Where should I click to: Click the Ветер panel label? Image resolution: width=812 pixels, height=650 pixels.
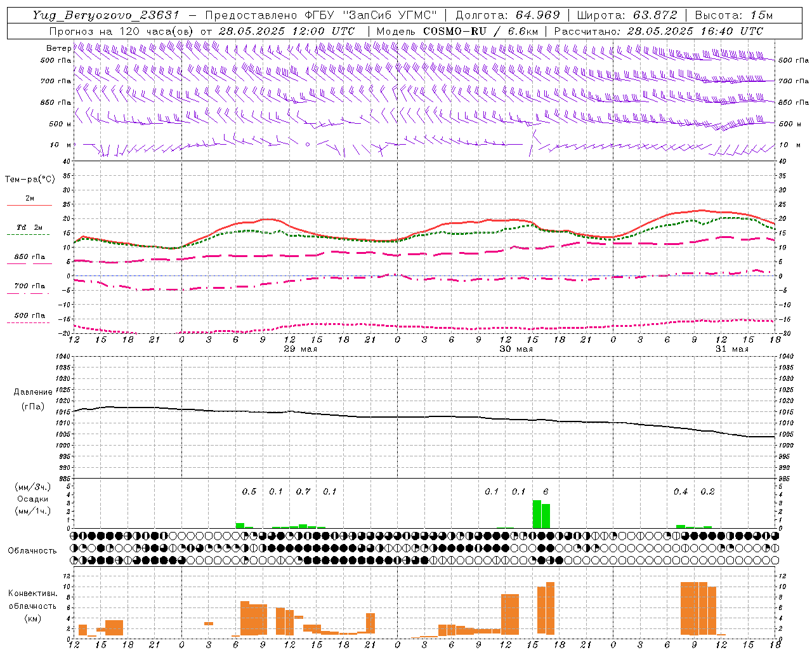pyautogui.click(x=58, y=48)
